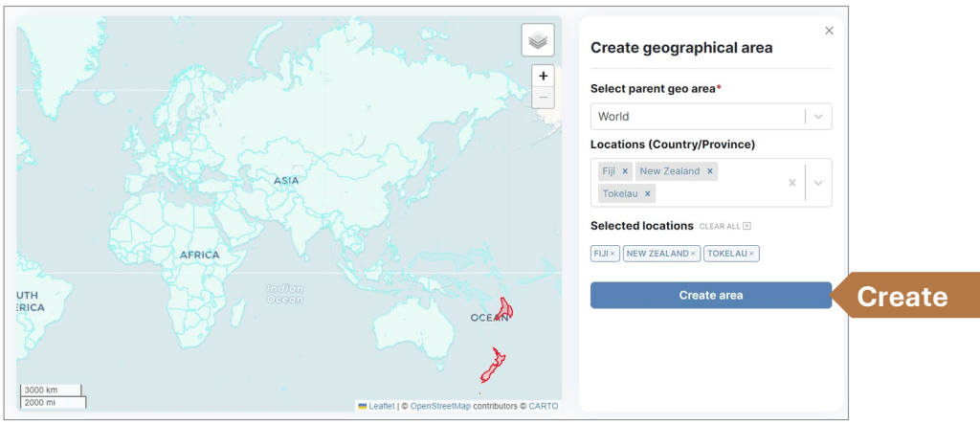Open the map layers control
Viewport: 980px width, 424px height.
[x=538, y=40]
